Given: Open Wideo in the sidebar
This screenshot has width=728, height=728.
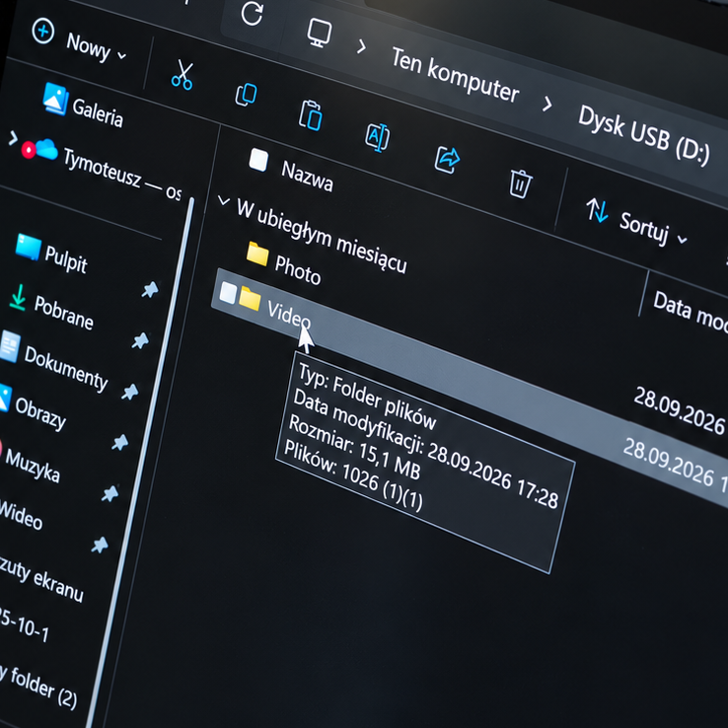Looking at the screenshot, I should [x=21, y=515].
